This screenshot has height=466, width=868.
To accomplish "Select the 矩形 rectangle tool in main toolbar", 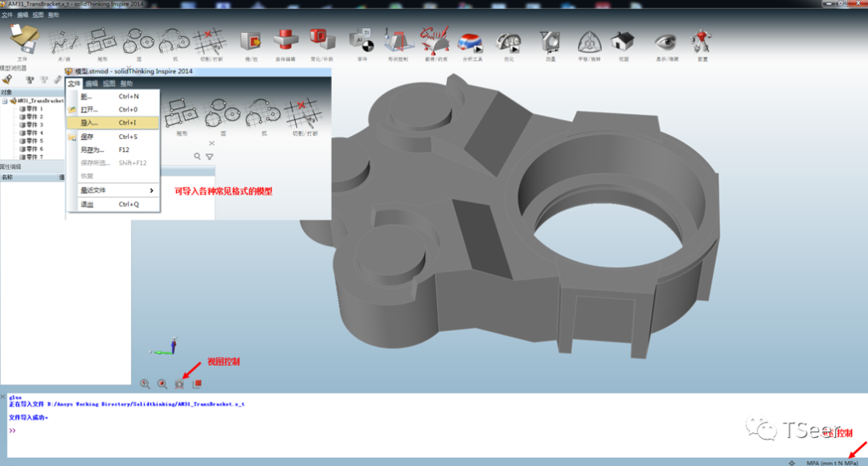I will (x=102, y=41).
